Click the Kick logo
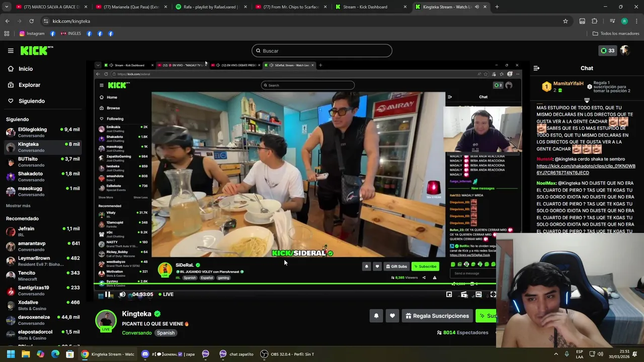The image size is (644, 362). coord(37,50)
